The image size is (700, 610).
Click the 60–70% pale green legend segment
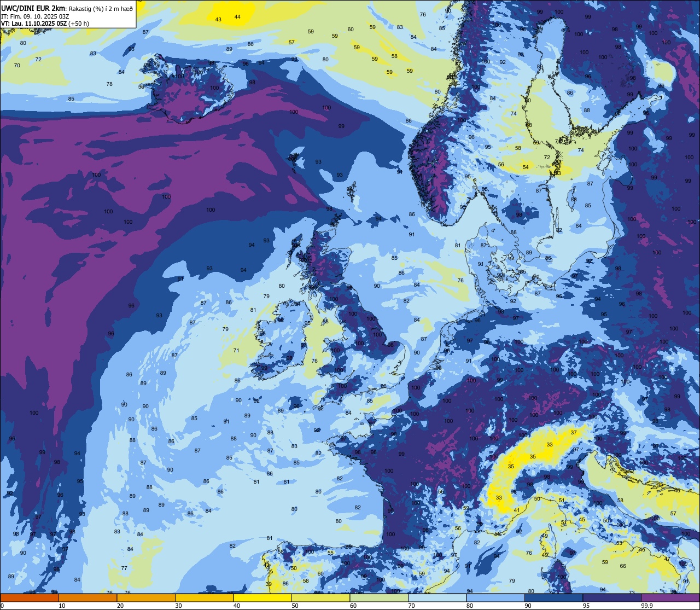[379, 597]
